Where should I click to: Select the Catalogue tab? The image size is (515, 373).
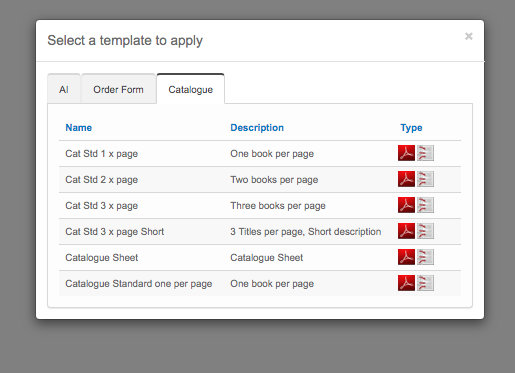(x=191, y=89)
